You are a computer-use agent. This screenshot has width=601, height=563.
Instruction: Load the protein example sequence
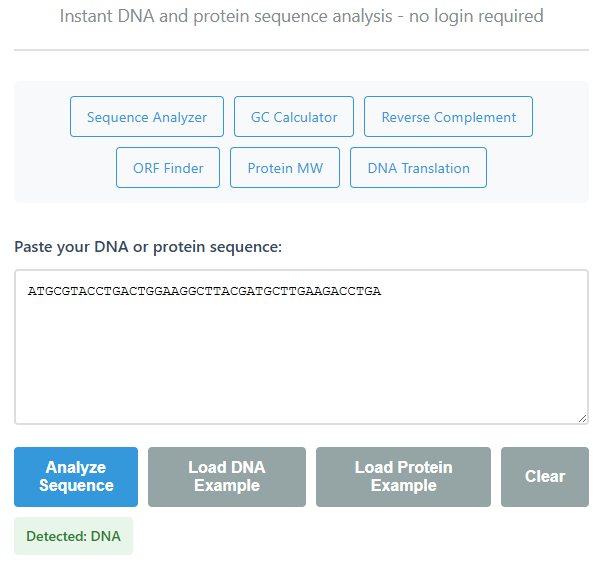(x=403, y=477)
